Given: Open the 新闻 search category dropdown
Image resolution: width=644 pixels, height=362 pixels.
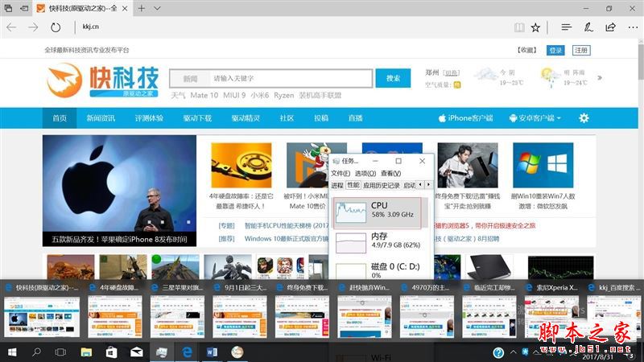Looking at the screenshot, I should click(190, 78).
